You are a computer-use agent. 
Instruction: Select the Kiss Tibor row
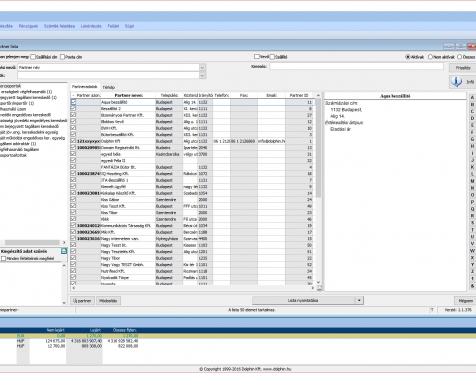point(192,213)
